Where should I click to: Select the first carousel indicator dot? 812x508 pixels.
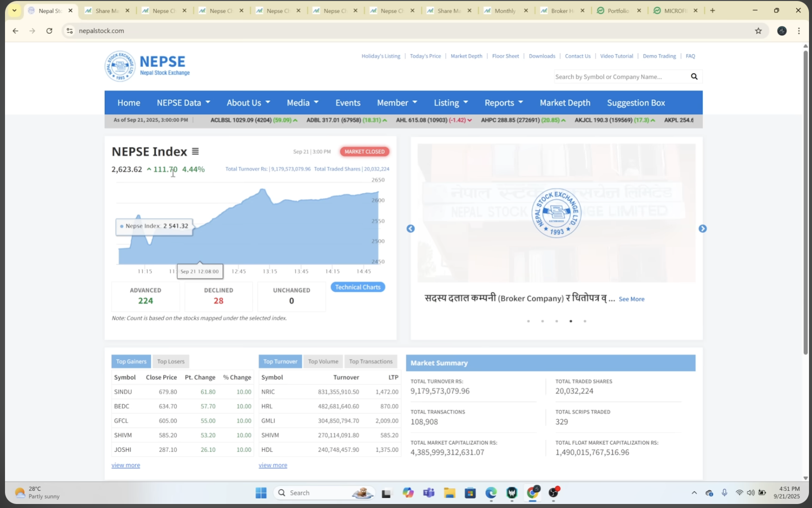point(528,321)
